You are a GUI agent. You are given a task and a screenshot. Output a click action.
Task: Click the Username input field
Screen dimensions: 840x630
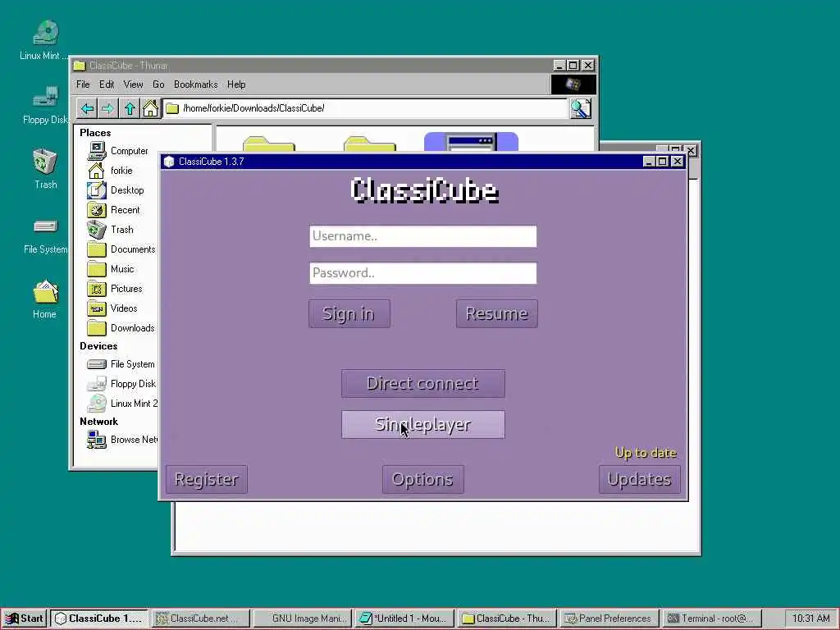422,236
